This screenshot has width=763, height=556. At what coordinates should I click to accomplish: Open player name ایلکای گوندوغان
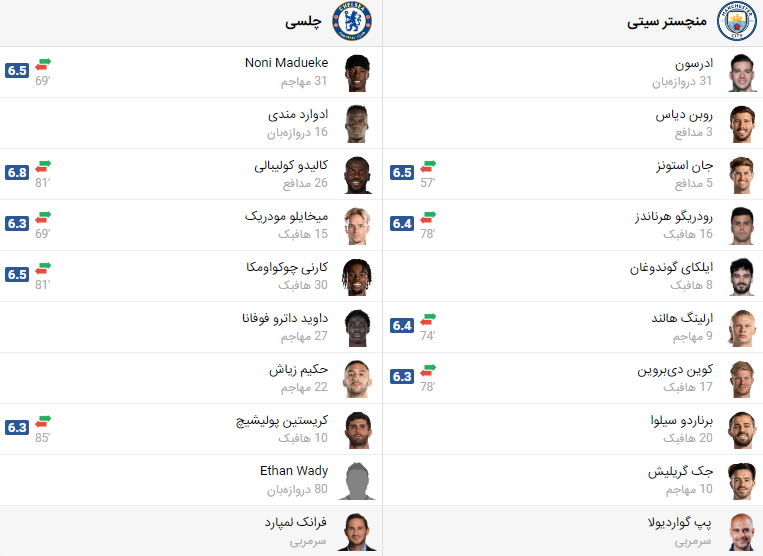[x=672, y=268]
